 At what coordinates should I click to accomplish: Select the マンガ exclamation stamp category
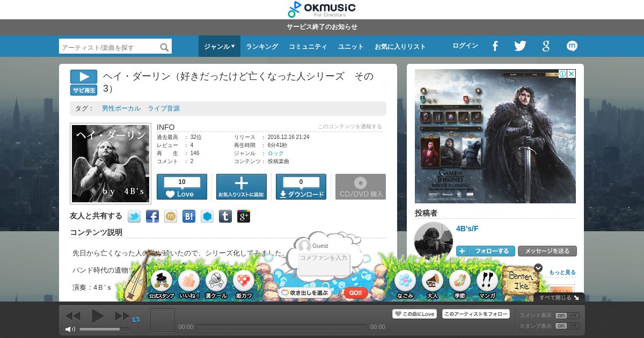point(487,284)
